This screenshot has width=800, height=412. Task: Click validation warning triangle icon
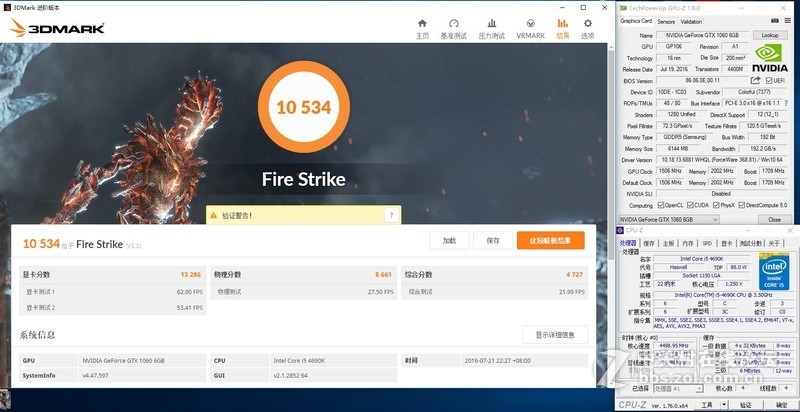[214, 216]
